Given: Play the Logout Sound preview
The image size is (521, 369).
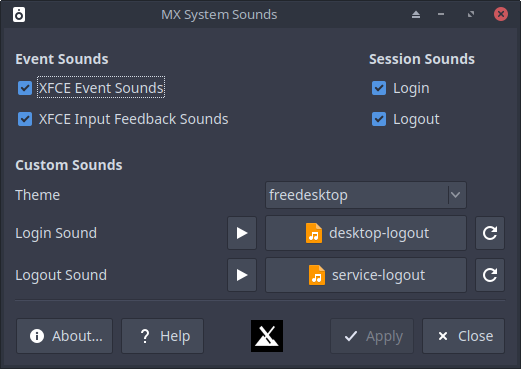Looking at the screenshot, I should [242, 275].
